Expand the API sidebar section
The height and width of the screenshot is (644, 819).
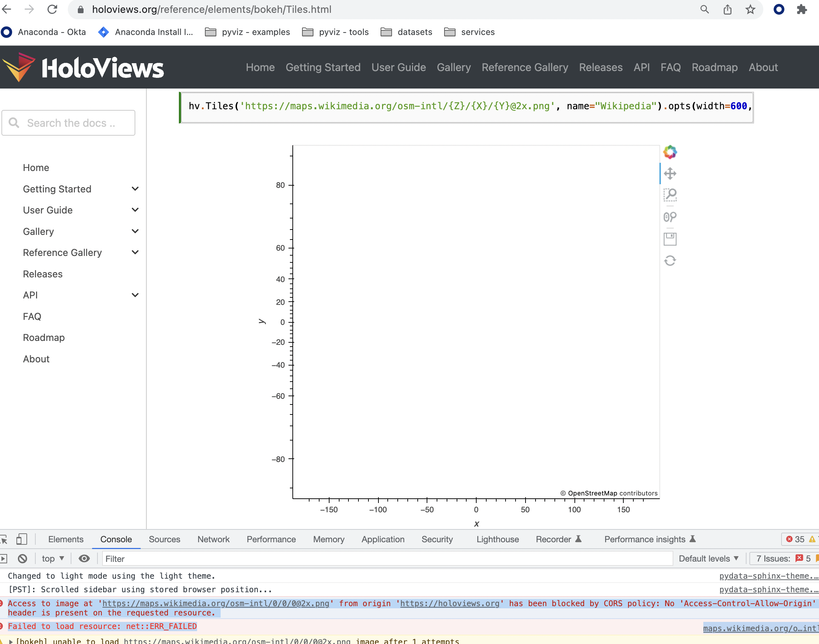click(135, 295)
